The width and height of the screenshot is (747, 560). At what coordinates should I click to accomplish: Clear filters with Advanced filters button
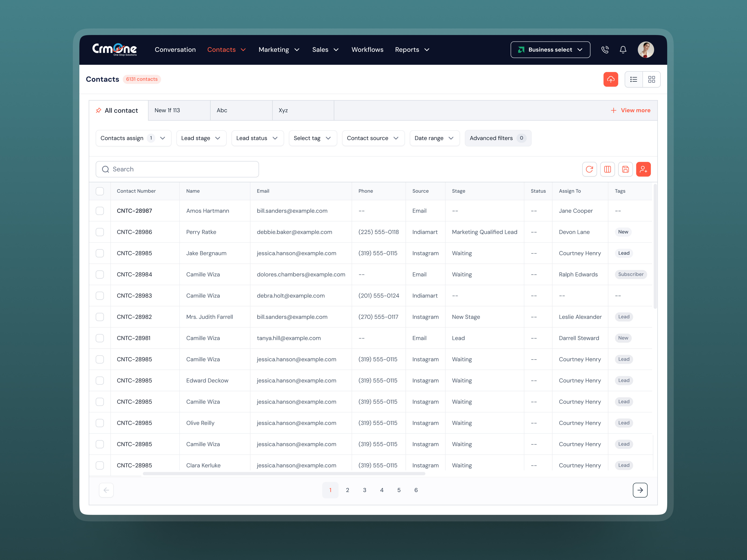(x=498, y=138)
